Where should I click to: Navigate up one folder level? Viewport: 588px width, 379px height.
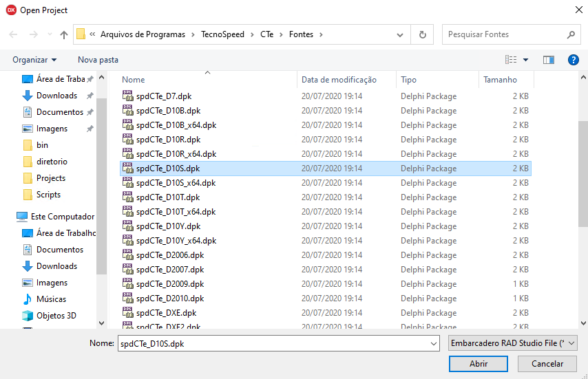pos(64,35)
